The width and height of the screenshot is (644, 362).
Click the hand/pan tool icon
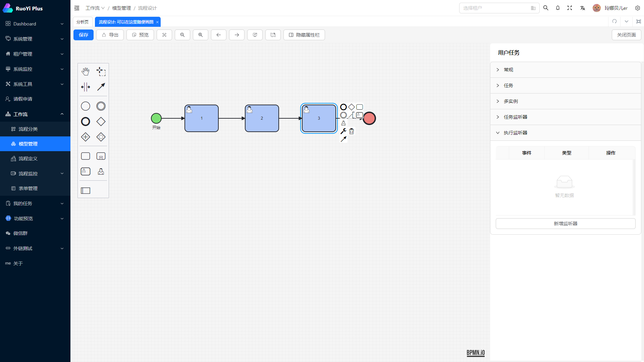86,71
